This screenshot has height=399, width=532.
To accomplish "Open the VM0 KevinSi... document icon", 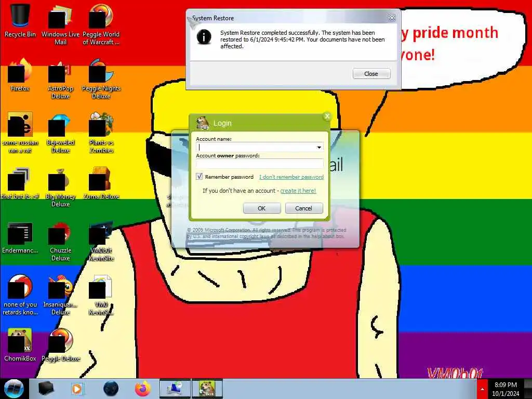I will pos(101,295).
